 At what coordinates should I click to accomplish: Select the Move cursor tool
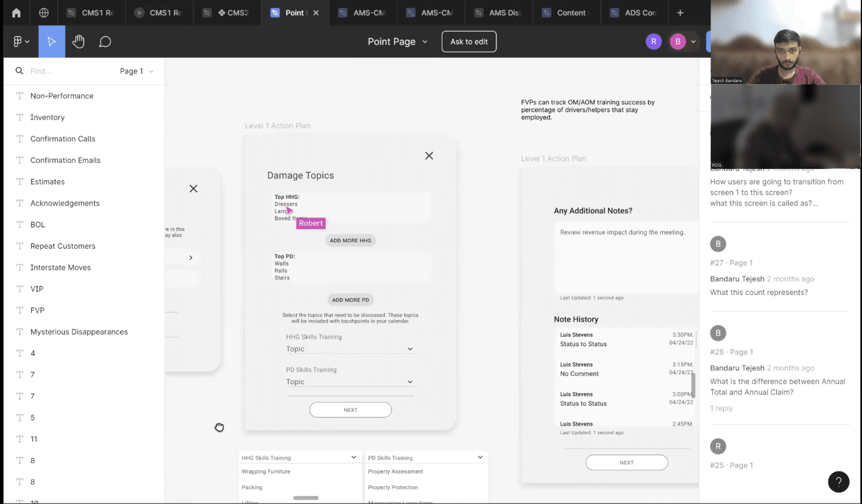coord(52,41)
